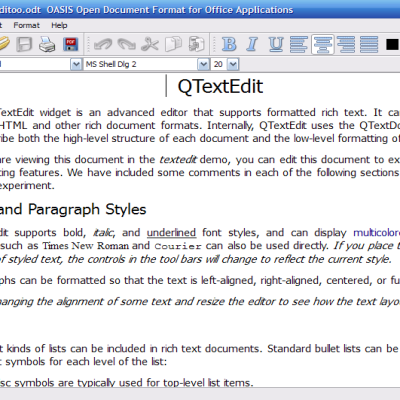The height and width of the screenshot is (400, 400).
Task: Save the document with the floppy icon
Action: click(x=24, y=44)
